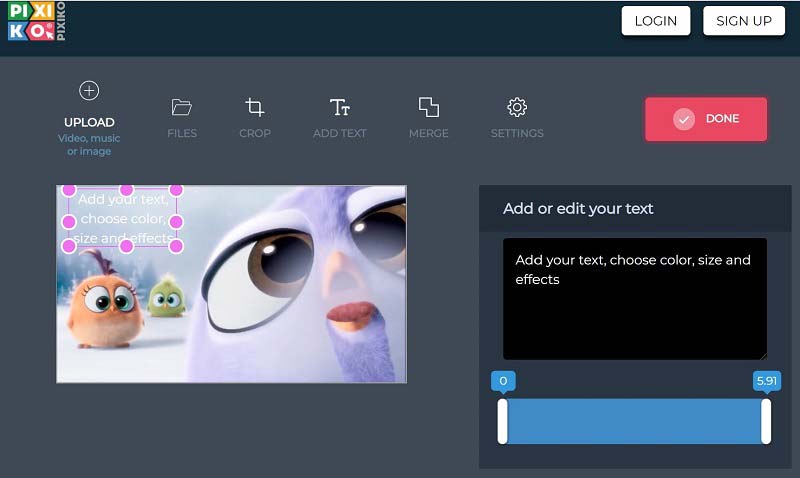The width and height of the screenshot is (800, 478).
Task: Click the DONE button label
Action: click(x=722, y=119)
